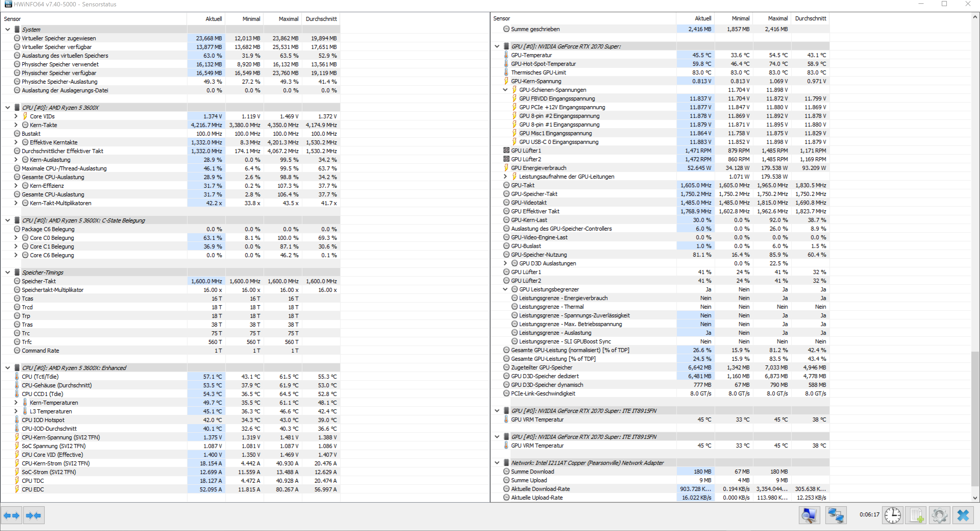This screenshot has height=531, width=980.
Task: Open the sensor summary magnifier-monitor icon
Action: click(x=809, y=515)
